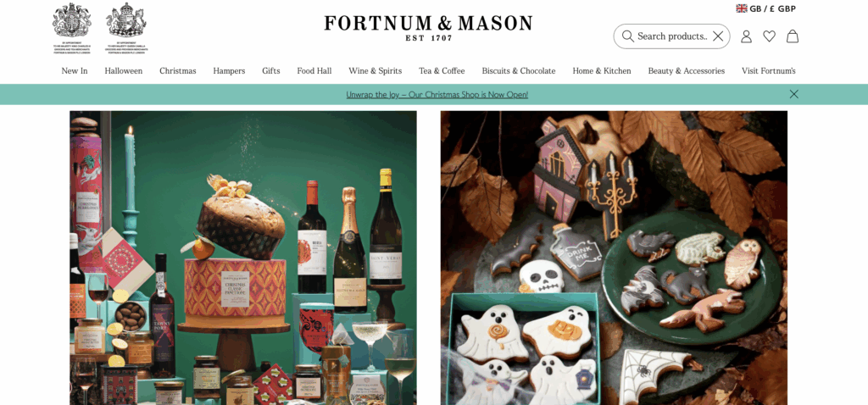The image size is (868, 405).
Task: Click the first royal warrant crest
Action: 72,28
